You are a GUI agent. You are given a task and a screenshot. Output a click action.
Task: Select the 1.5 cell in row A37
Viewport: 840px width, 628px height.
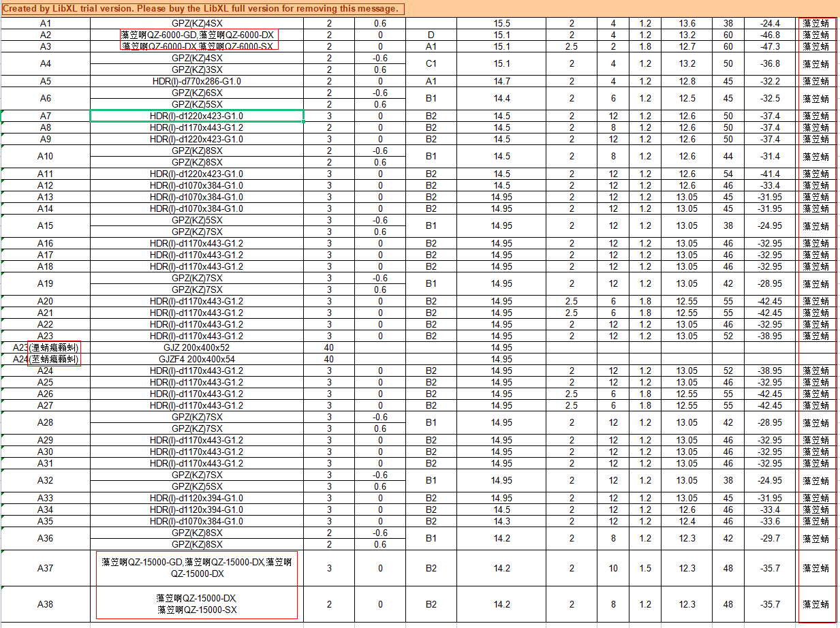click(645, 568)
